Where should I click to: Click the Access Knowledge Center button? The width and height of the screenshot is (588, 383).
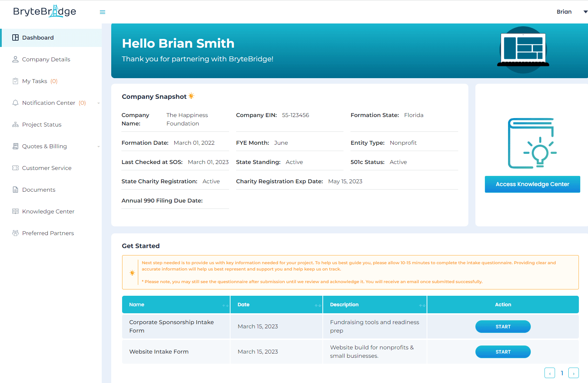[x=532, y=184]
